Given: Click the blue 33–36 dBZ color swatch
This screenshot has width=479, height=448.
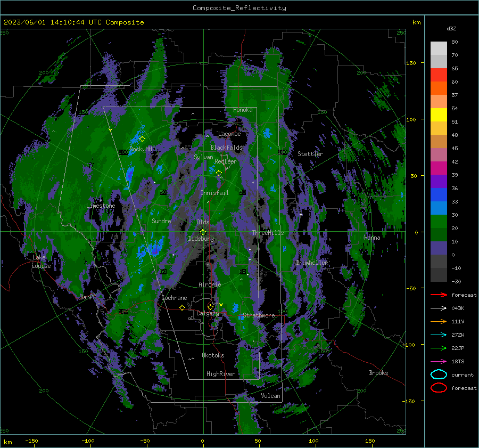Looking at the screenshot, I should pos(439,195).
